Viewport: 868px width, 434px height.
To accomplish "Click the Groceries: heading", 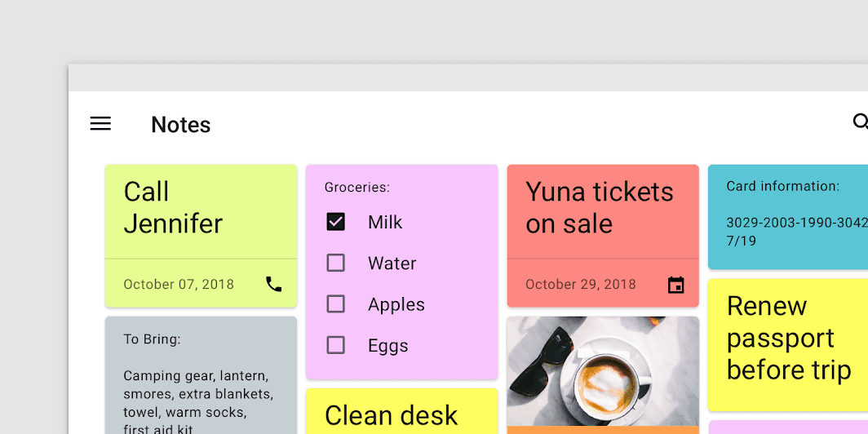I will click(357, 187).
